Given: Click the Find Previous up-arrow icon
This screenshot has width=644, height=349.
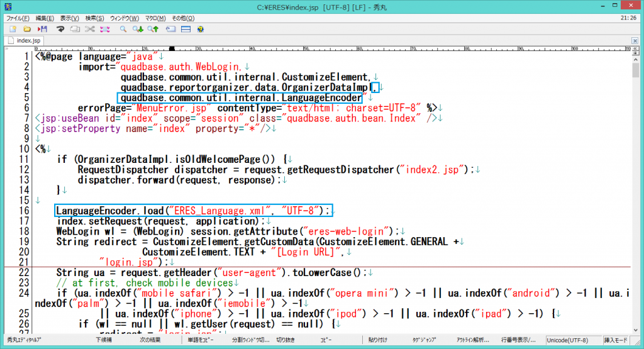Looking at the screenshot, I should 153,29.
